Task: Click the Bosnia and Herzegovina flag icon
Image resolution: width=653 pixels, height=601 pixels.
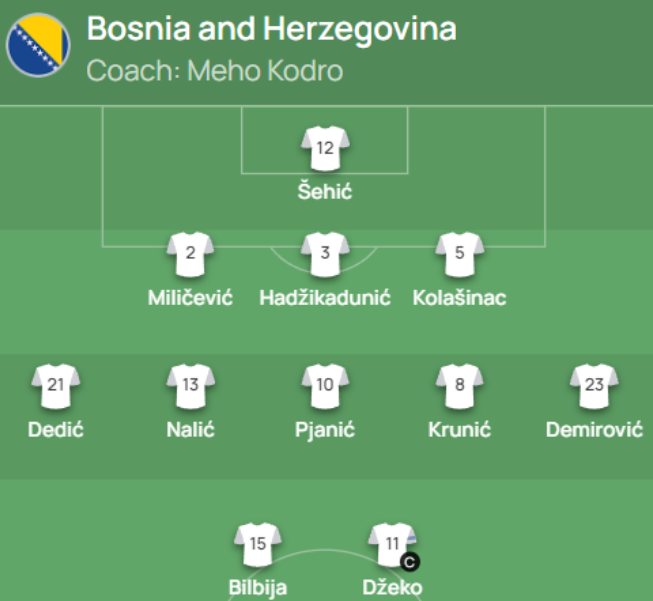Action: (38, 45)
